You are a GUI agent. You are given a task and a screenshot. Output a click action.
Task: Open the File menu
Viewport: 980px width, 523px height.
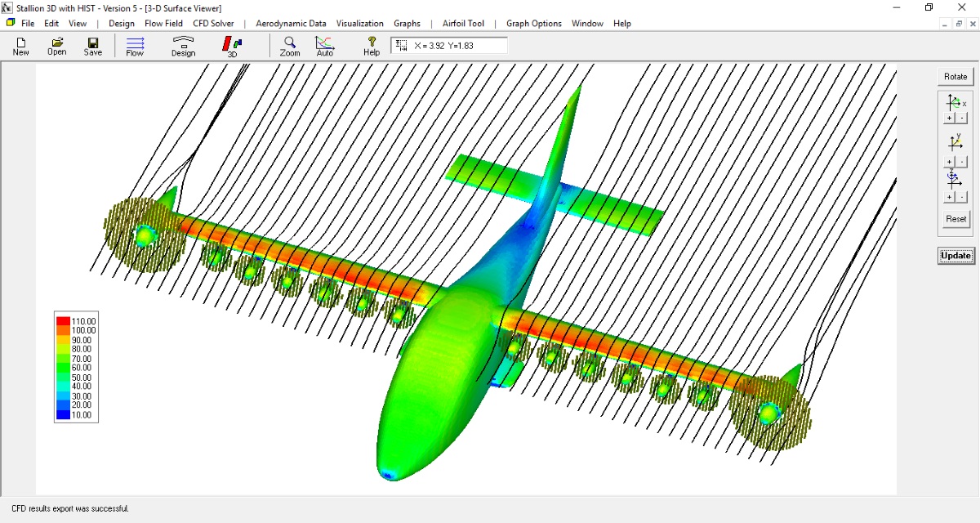(28, 24)
